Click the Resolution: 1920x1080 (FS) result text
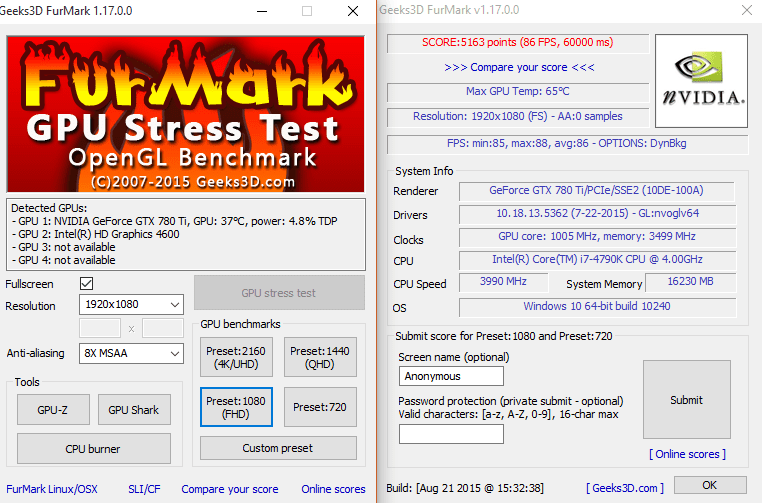The image size is (762, 503). (x=518, y=116)
